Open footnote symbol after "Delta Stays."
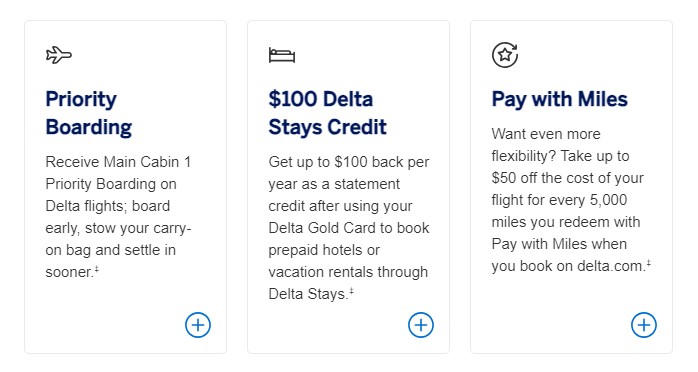 point(351,291)
